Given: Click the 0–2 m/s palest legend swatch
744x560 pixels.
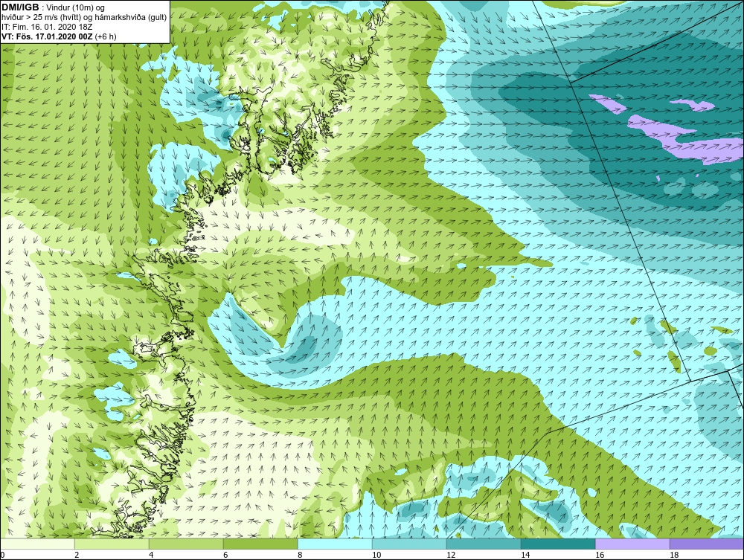Looking at the screenshot, I should 37,544.
